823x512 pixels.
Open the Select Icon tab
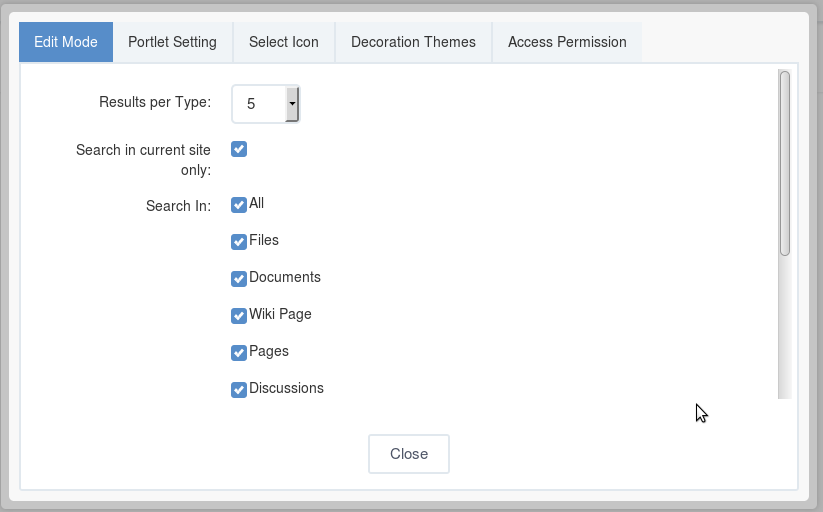(x=284, y=42)
